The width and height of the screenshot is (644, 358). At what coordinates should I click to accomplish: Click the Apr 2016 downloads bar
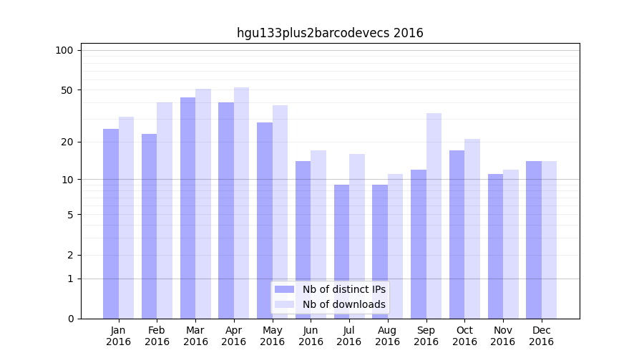[x=241, y=203]
